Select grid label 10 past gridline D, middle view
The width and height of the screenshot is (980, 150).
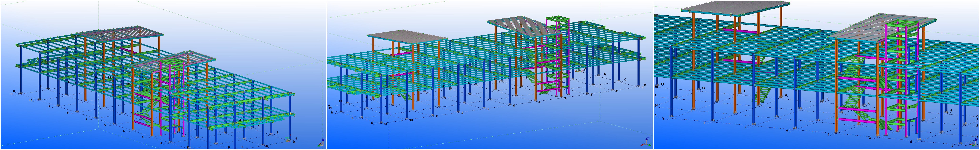[x=411, y=120]
